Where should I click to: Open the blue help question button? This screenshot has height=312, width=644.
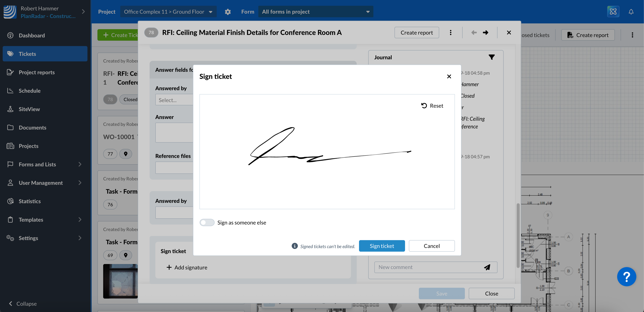pos(627,277)
